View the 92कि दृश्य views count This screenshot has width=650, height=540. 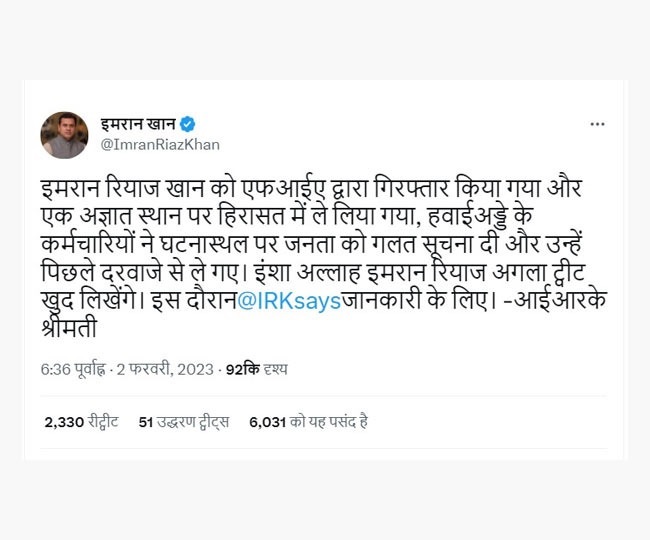tap(256, 370)
